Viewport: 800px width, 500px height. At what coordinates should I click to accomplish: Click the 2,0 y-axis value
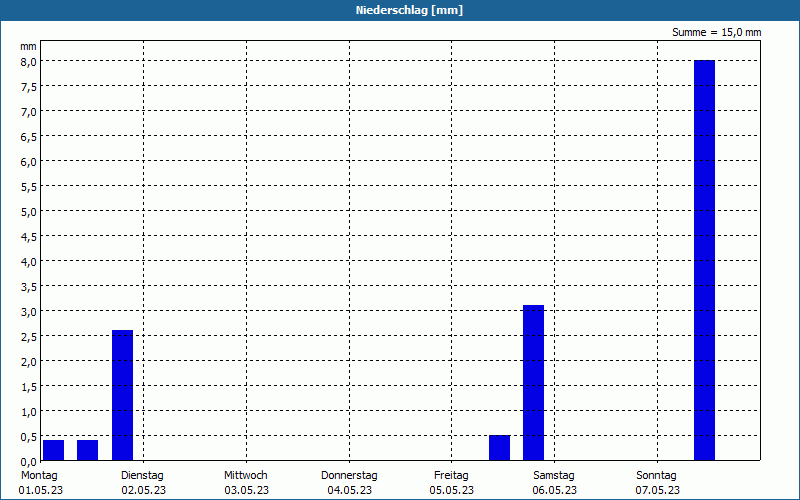pyautogui.click(x=29, y=361)
